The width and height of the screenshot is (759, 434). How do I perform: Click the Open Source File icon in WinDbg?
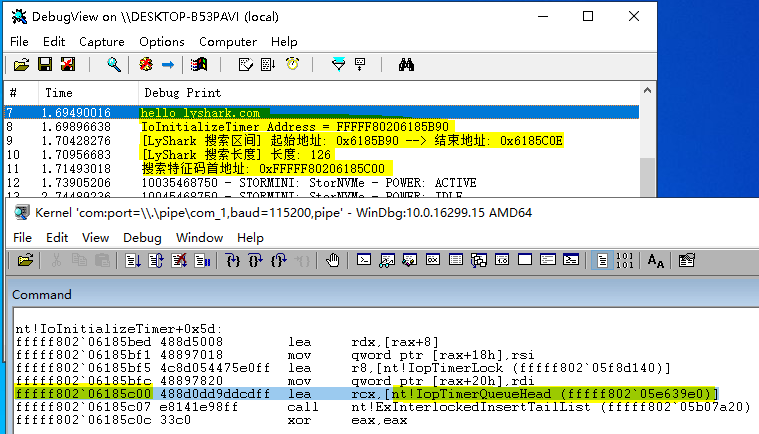click(25, 261)
